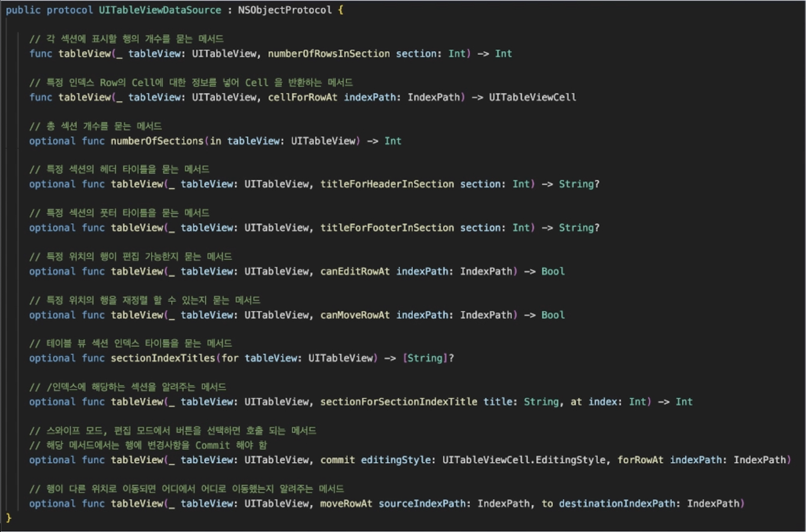Screen dimensions: 806x532
Task: Select the NSObjectProtocol identifier
Action: (284, 10)
